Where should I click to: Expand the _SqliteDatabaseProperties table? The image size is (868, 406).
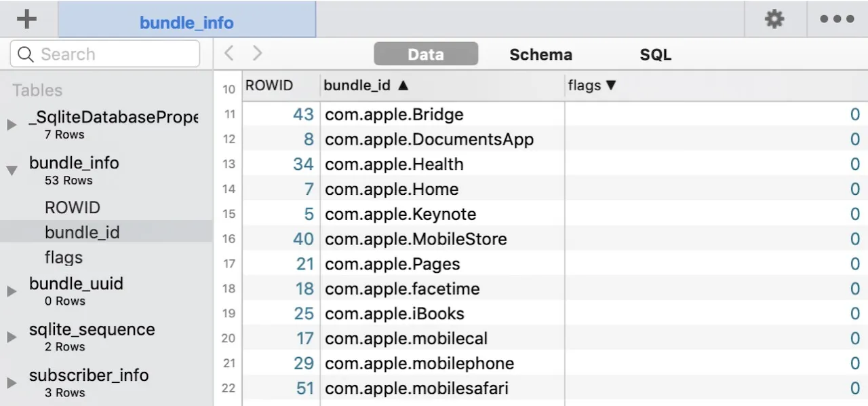(12, 125)
